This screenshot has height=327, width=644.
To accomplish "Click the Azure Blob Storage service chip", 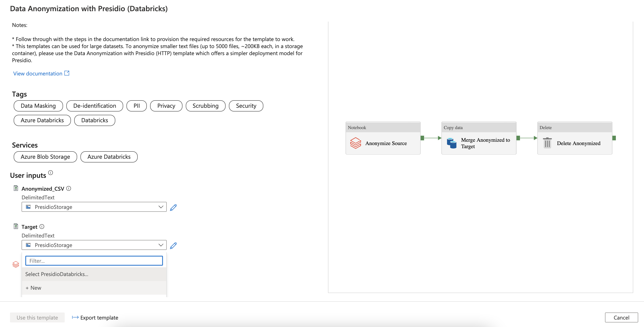I will [x=45, y=157].
